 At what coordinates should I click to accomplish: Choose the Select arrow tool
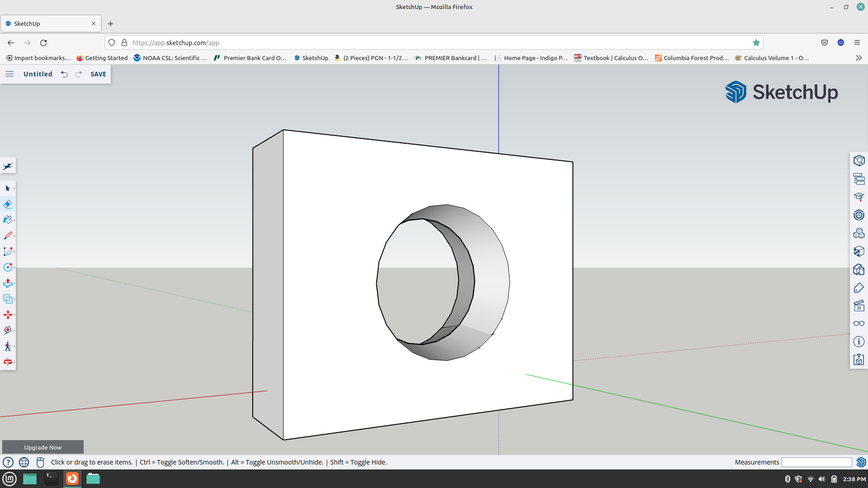[x=7, y=188]
